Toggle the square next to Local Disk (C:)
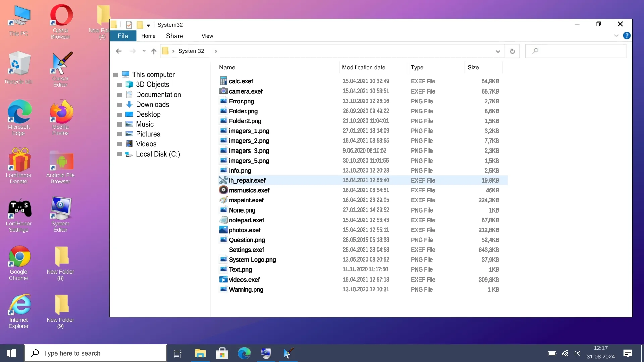The height and width of the screenshot is (362, 644). point(119,154)
